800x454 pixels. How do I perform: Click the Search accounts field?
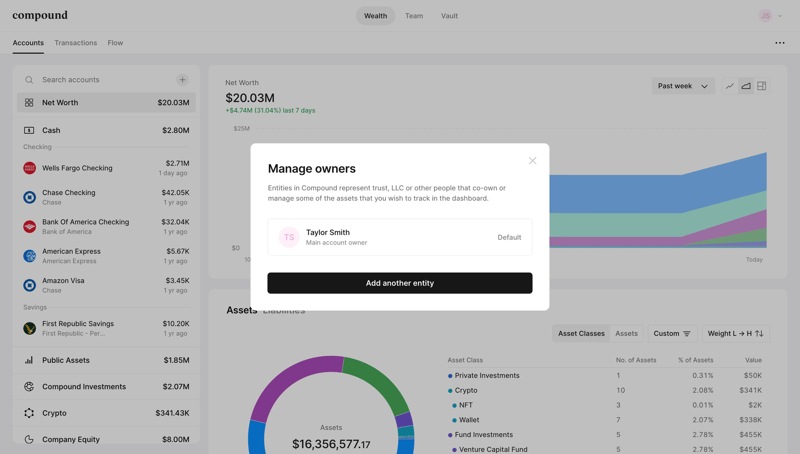tap(105, 80)
